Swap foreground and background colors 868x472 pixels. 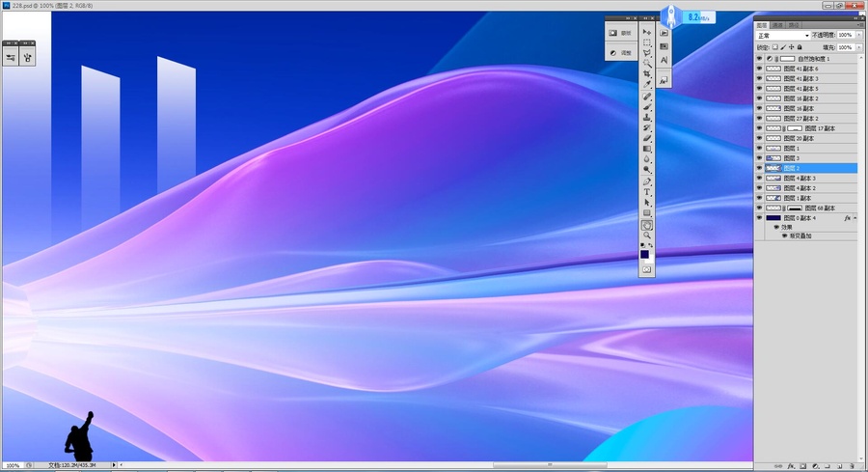[x=651, y=245]
